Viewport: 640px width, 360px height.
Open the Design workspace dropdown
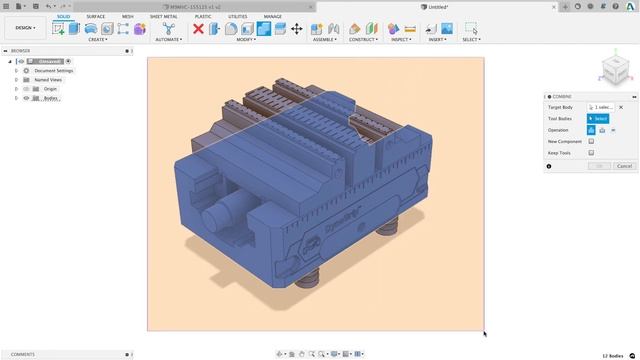tap(25, 28)
